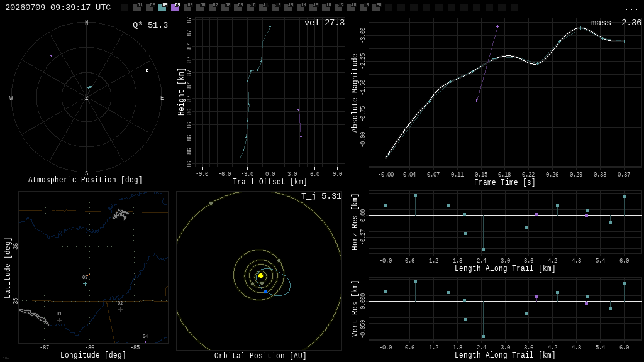Toggle station 13 box in top bar
The height and width of the screenshot is (362, 644).
click(x=288, y=8)
